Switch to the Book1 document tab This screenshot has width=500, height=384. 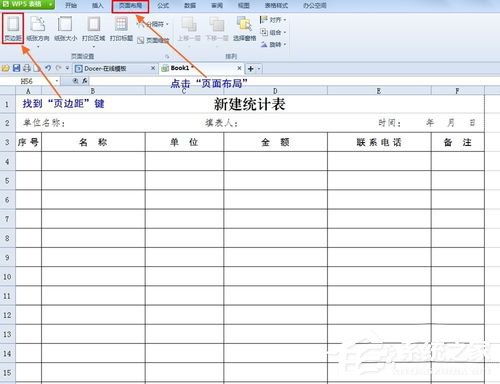tap(202, 68)
